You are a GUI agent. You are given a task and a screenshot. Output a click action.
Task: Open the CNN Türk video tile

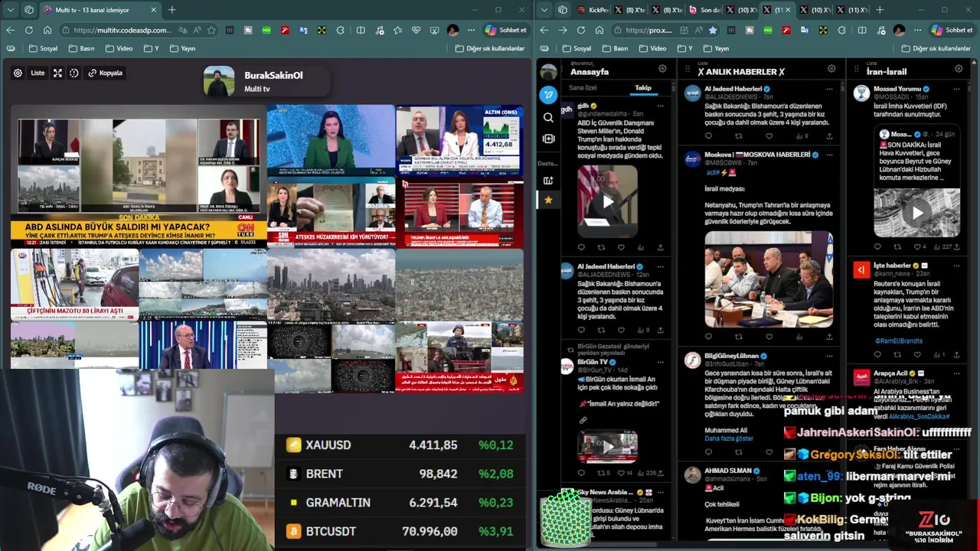coord(139,176)
